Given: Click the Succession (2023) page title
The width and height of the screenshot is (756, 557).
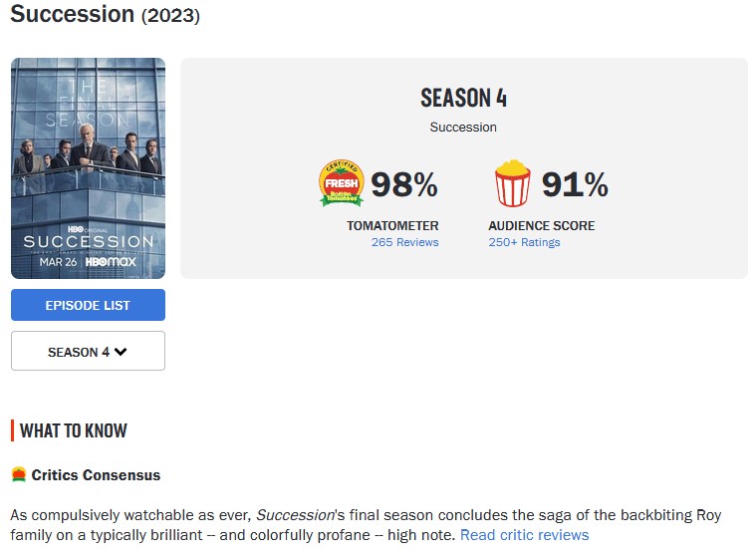Looking at the screenshot, I should (x=105, y=14).
